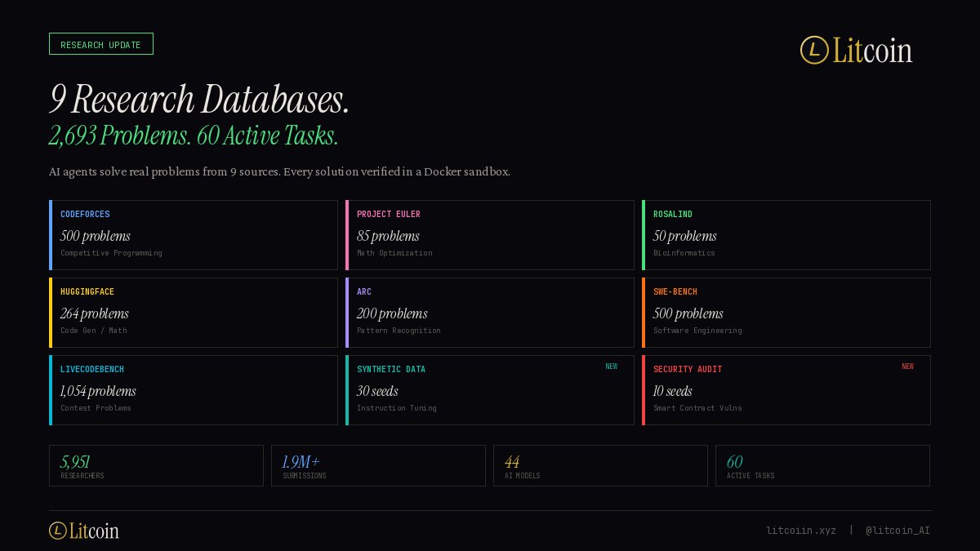Click '200 problems' text
Viewport: 980px width, 551px height.
(392, 313)
